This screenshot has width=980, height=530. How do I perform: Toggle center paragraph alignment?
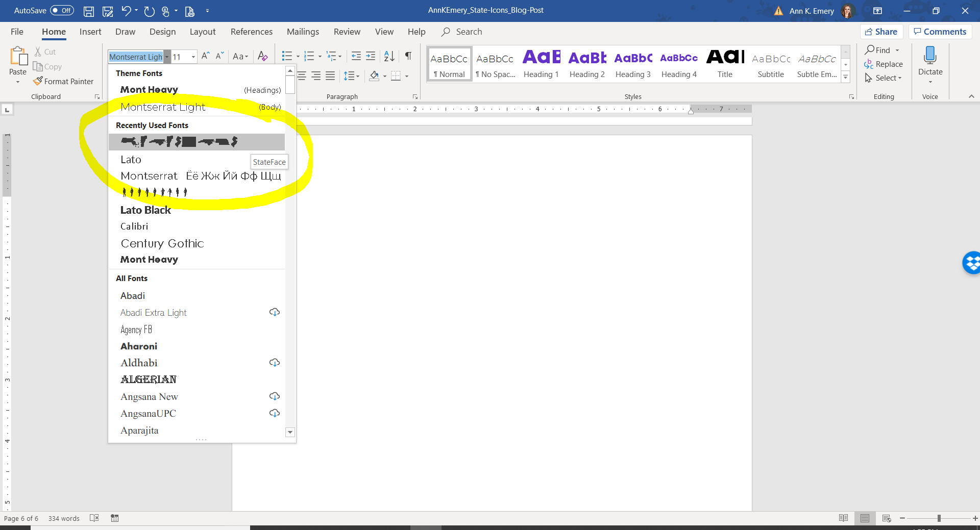click(302, 75)
